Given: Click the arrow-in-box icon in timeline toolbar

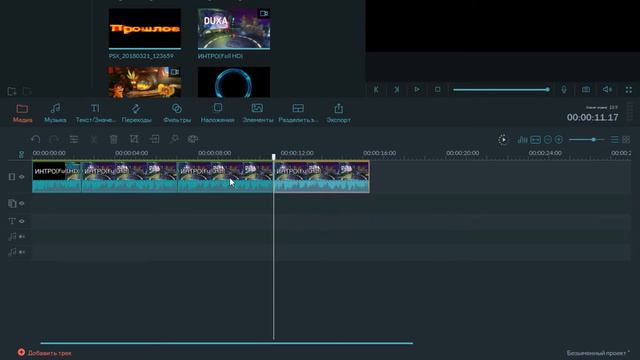Looking at the screenshot, I should (154, 139).
